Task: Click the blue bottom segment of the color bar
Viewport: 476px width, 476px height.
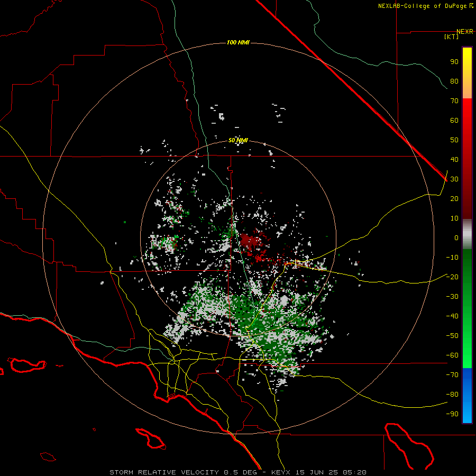Action: [467, 396]
